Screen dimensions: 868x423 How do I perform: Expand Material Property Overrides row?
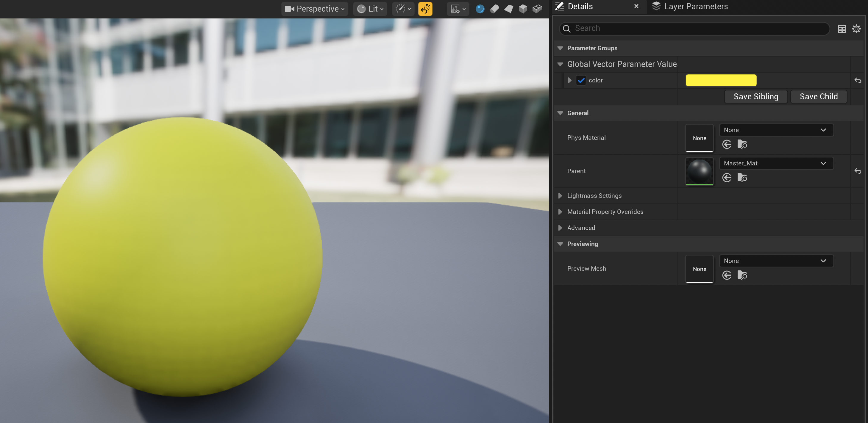(560, 212)
